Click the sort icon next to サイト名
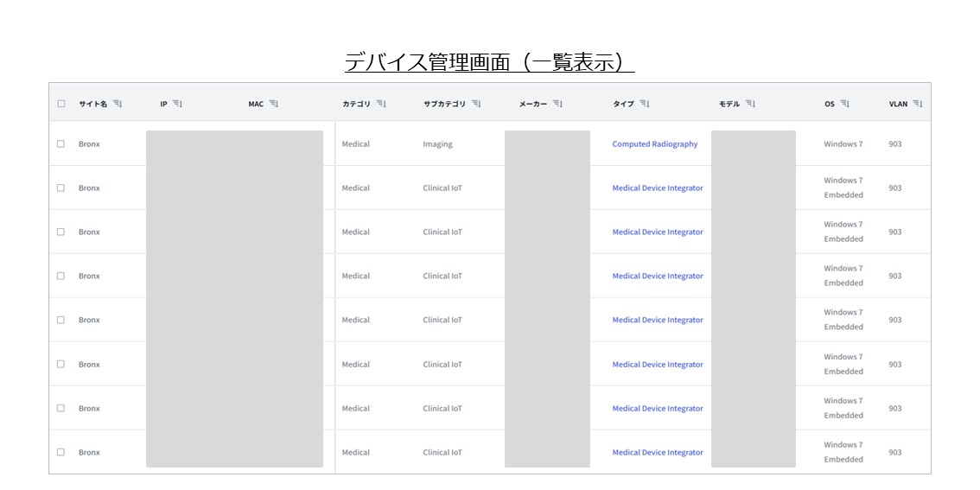Screen dimensions: 980x490 pos(118,104)
